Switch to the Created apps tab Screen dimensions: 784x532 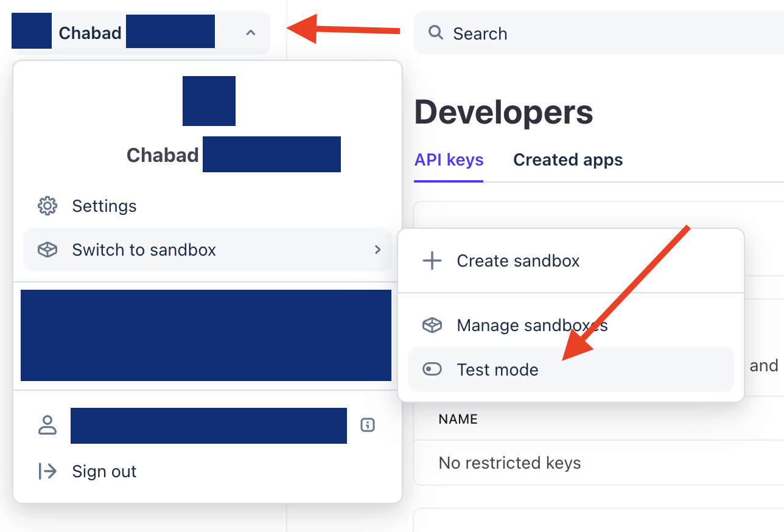click(x=568, y=160)
